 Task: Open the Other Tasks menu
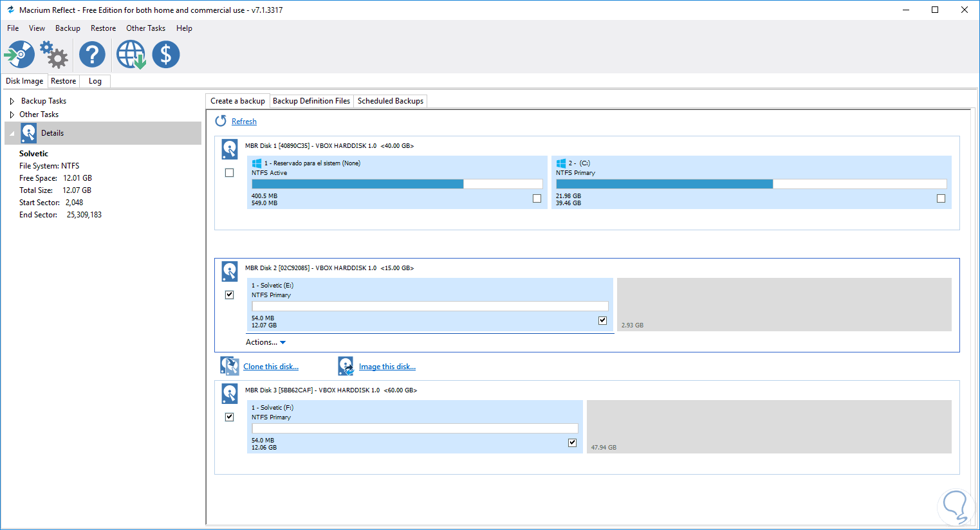click(x=145, y=28)
